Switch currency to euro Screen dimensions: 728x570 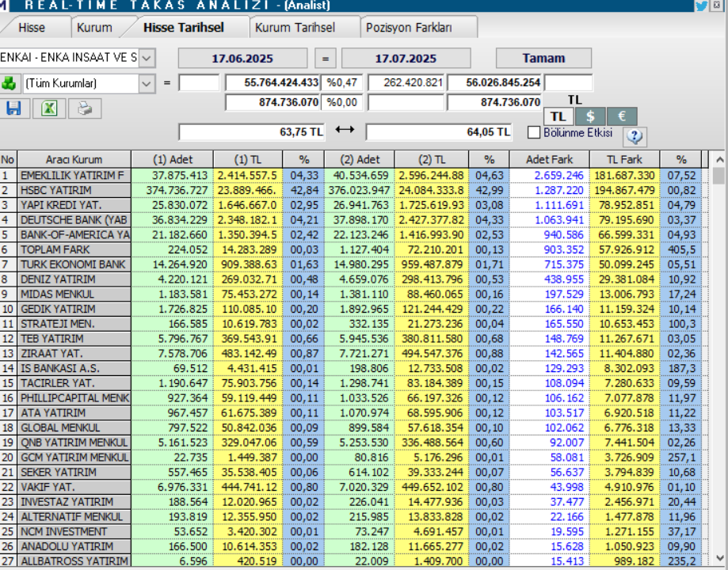pos(622,116)
